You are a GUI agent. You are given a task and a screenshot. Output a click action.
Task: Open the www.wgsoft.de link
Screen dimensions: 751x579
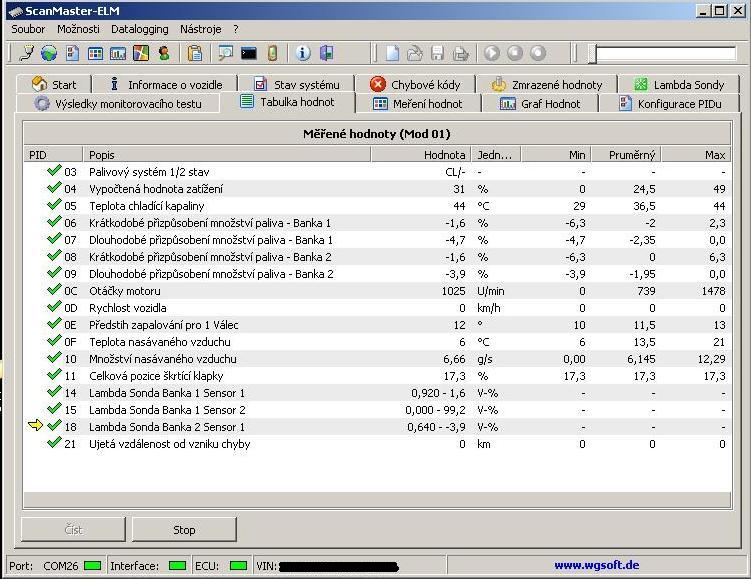click(598, 565)
